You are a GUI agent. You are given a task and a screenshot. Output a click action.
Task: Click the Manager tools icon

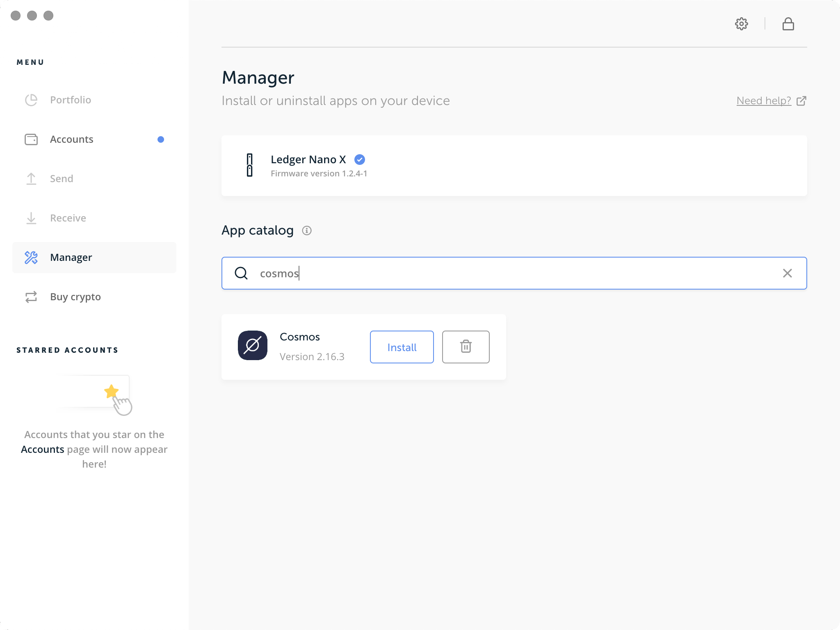tap(31, 258)
